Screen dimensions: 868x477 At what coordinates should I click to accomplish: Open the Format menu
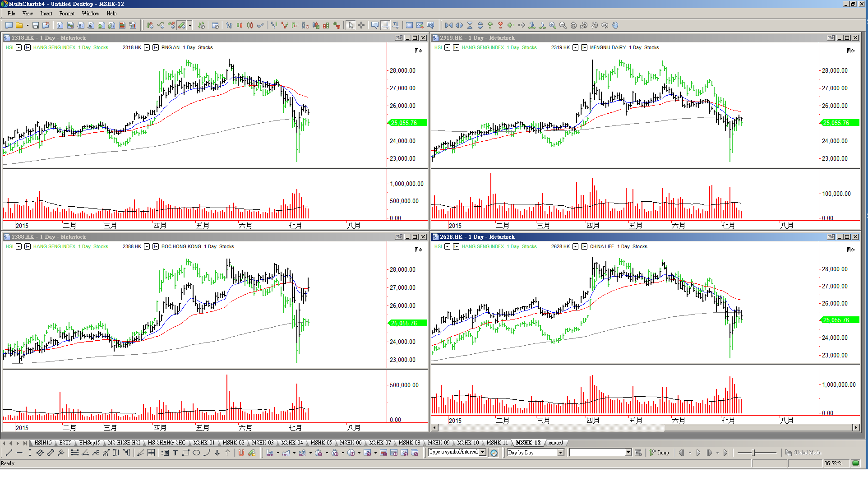pyautogui.click(x=67, y=14)
